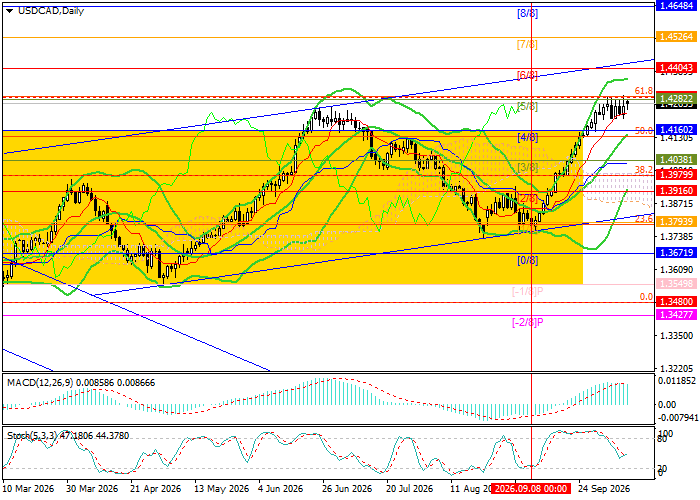Image resolution: width=700 pixels, height=500 pixels.
Task: Select the 1.39799 red price label
Action: tap(676, 174)
